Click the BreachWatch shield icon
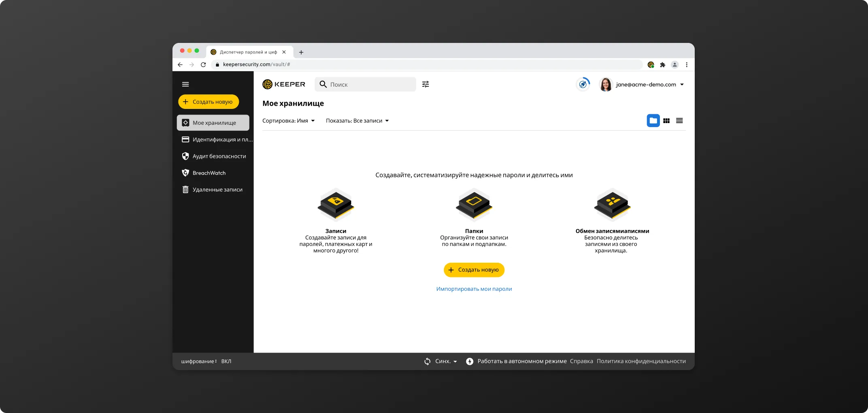The width and height of the screenshot is (868, 413). pyautogui.click(x=185, y=173)
